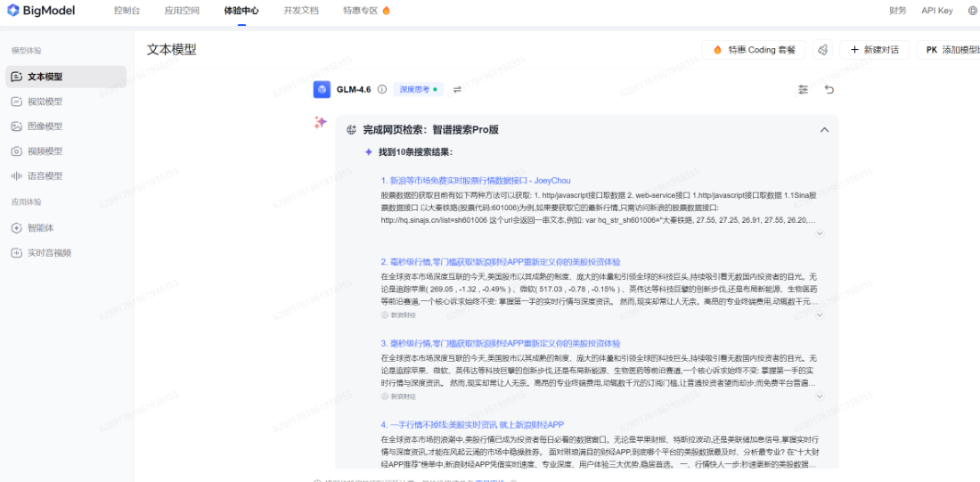Collapse the 完成网页检索 search results panel
980x482 pixels.
tap(824, 130)
